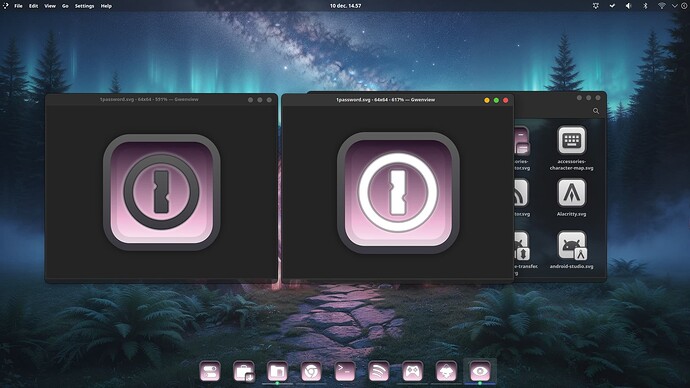Open the Wi-Fi network icon
690x388 pixels.
661,6
